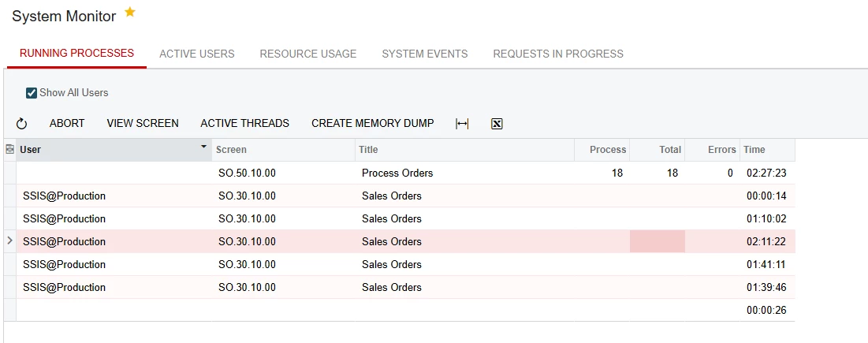Image resolution: width=868 pixels, height=343 pixels.
Task: Open the User column header dropdown arrow
Action: pos(204,147)
